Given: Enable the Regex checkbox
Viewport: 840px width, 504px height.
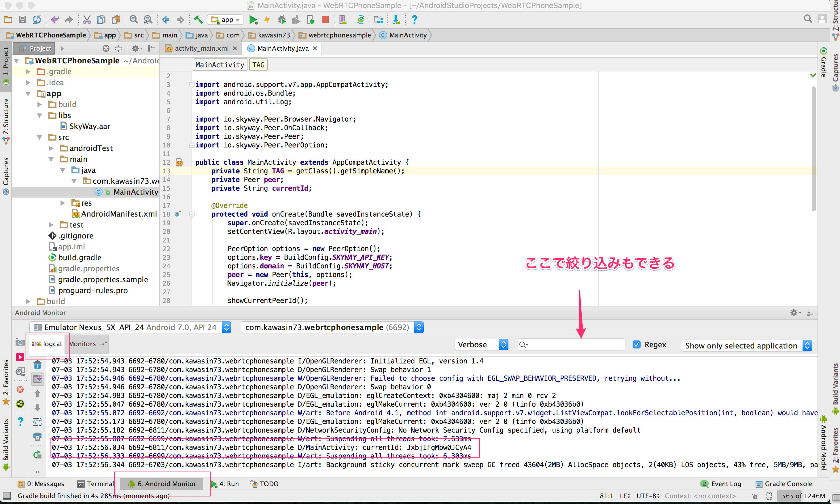Looking at the screenshot, I should 636,344.
